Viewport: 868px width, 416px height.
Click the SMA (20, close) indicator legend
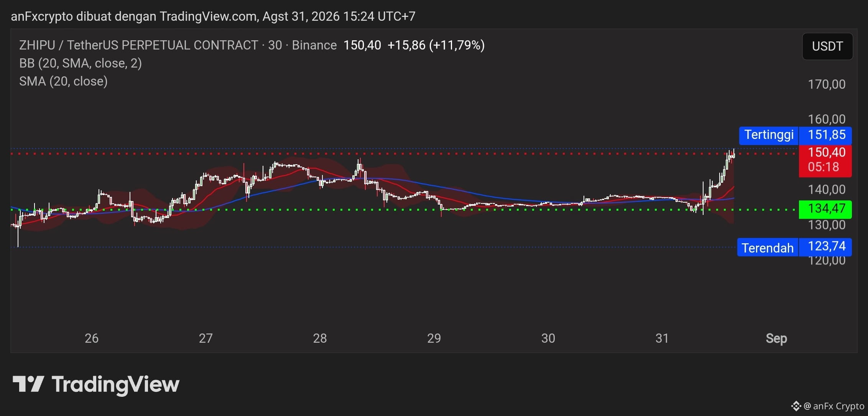tap(63, 81)
